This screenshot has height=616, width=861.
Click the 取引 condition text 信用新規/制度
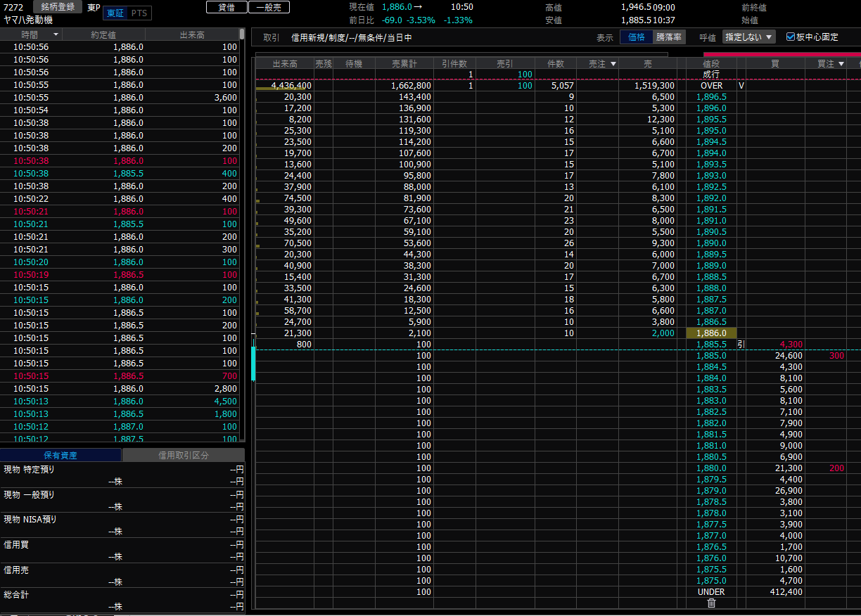point(352,37)
